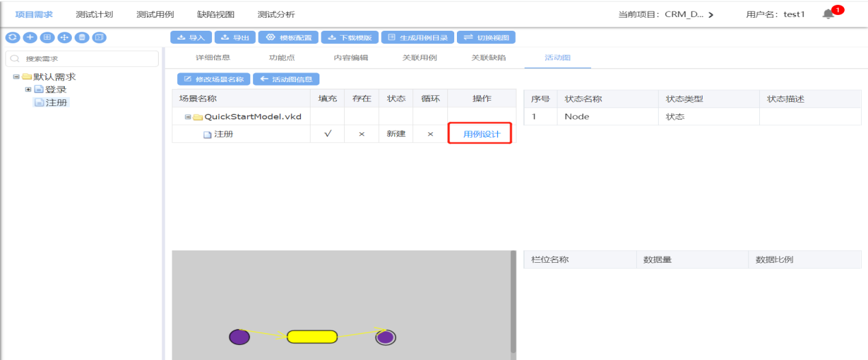868x360 pixels.
Task: Click the left purple start node
Action: pos(239,337)
